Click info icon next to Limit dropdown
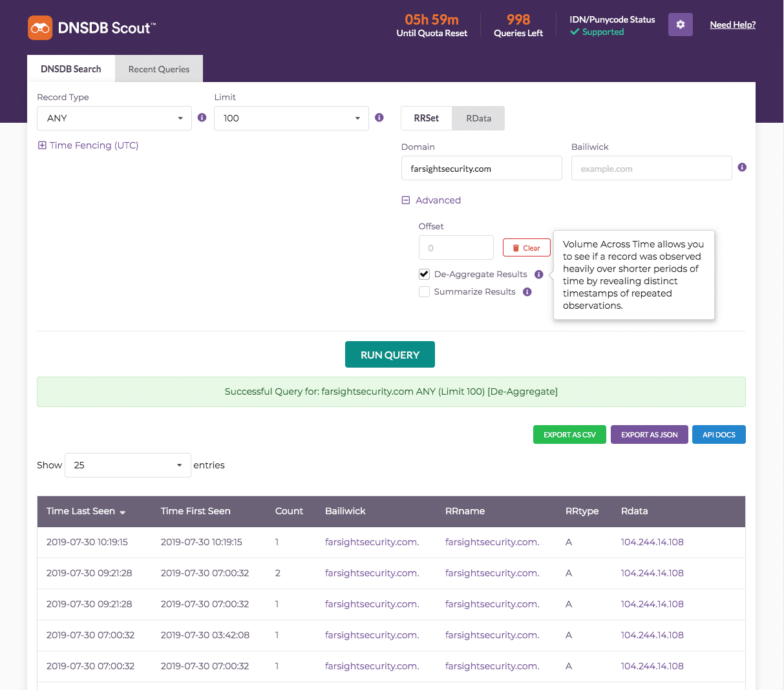 tap(379, 118)
